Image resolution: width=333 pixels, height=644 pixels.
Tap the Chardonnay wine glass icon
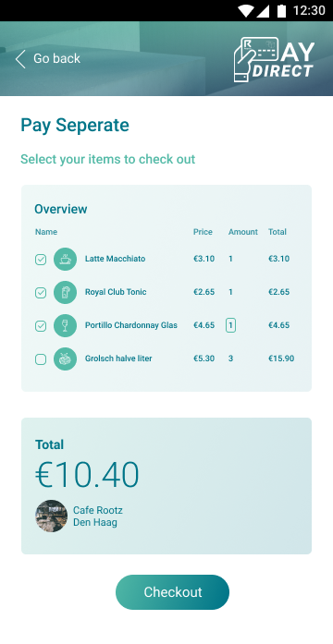[65, 326]
